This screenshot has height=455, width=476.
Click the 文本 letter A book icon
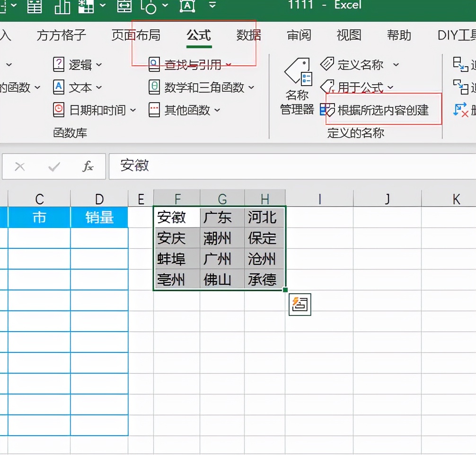click(58, 87)
